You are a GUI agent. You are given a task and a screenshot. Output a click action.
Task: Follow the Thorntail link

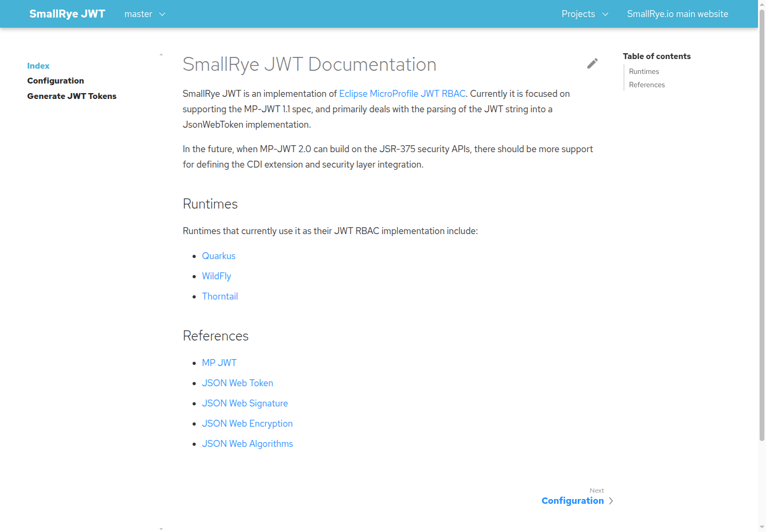pos(220,296)
